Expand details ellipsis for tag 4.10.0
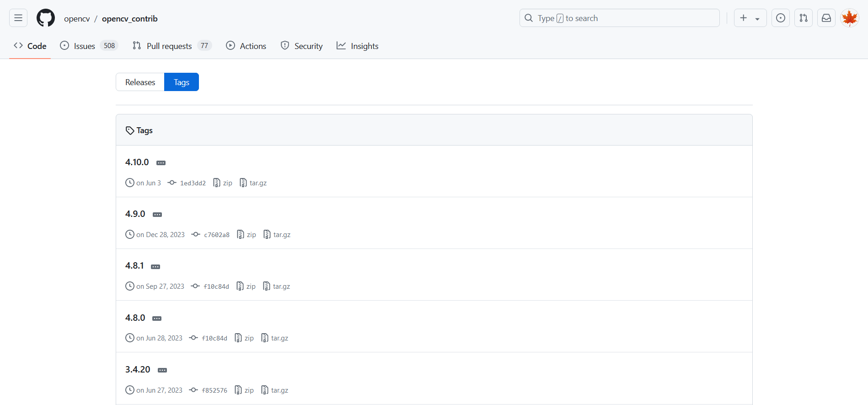This screenshot has height=405, width=868. point(161,163)
